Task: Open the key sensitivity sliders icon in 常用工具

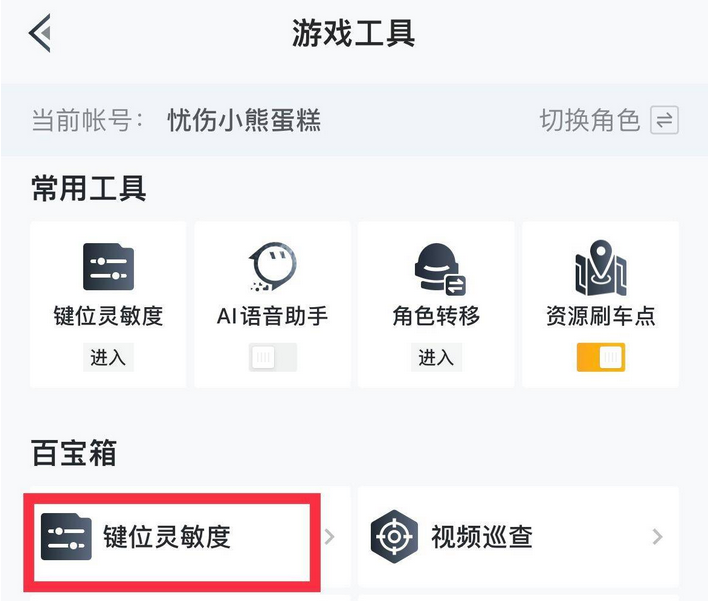Action: 108,267
